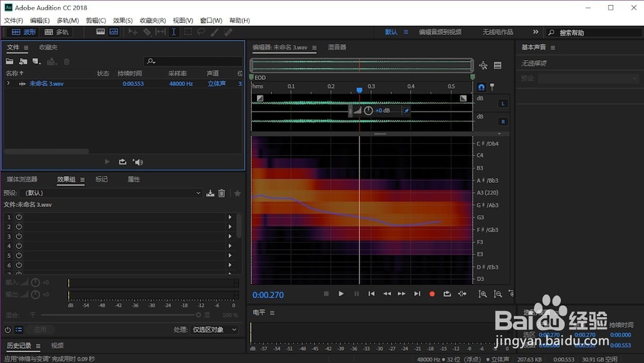Mark the effects preset as favorite
This screenshot has height=363, width=644.
click(x=237, y=193)
